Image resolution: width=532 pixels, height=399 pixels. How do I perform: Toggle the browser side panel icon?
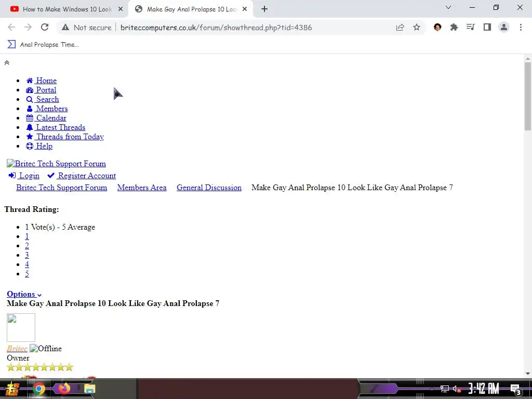pyautogui.click(x=487, y=27)
